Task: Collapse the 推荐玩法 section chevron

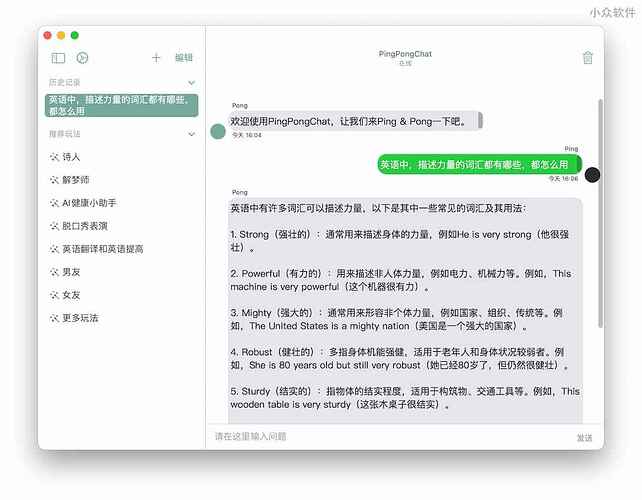Action: click(191, 134)
